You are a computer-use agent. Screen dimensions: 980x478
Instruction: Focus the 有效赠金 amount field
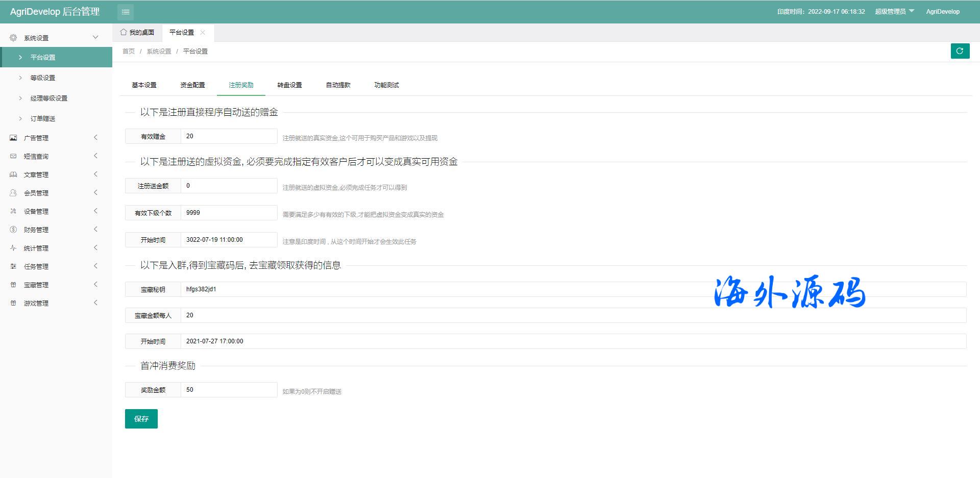229,136
